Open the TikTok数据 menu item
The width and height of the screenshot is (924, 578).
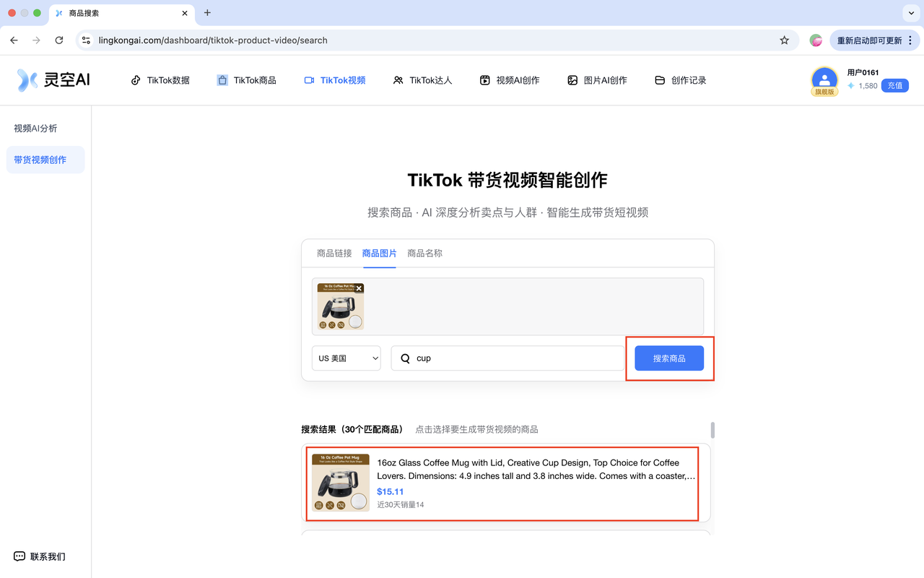click(x=160, y=80)
